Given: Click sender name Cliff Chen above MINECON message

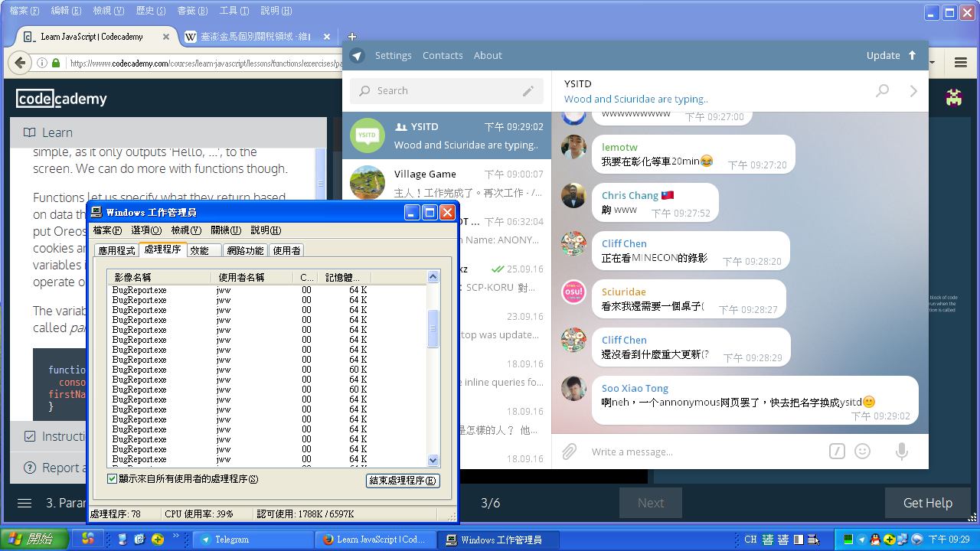Looking at the screenshot, I should pyautogui.click(x=624, y=243).
